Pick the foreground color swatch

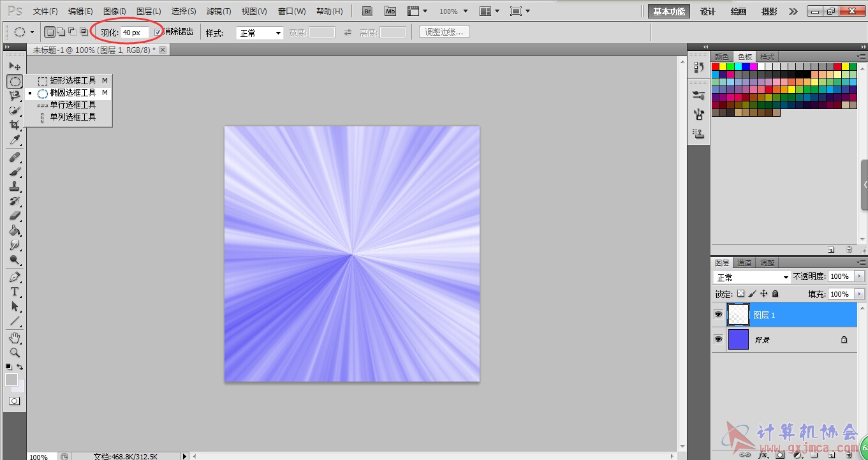[11, 380]
